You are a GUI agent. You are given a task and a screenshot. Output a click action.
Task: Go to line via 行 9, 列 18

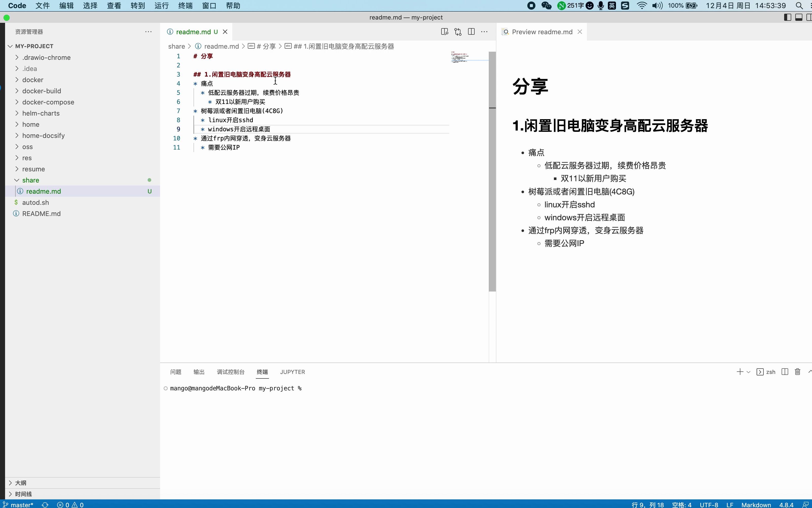[x=648, y=505]
